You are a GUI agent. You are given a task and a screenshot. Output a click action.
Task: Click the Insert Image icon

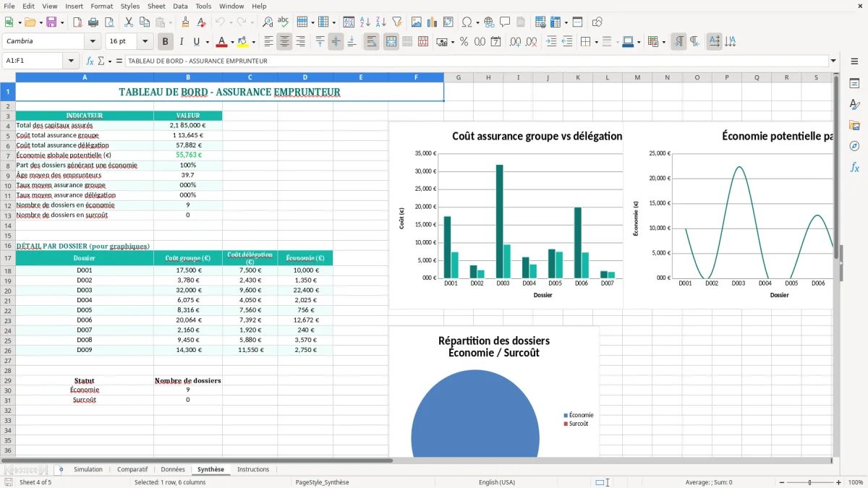click(417, 22)
